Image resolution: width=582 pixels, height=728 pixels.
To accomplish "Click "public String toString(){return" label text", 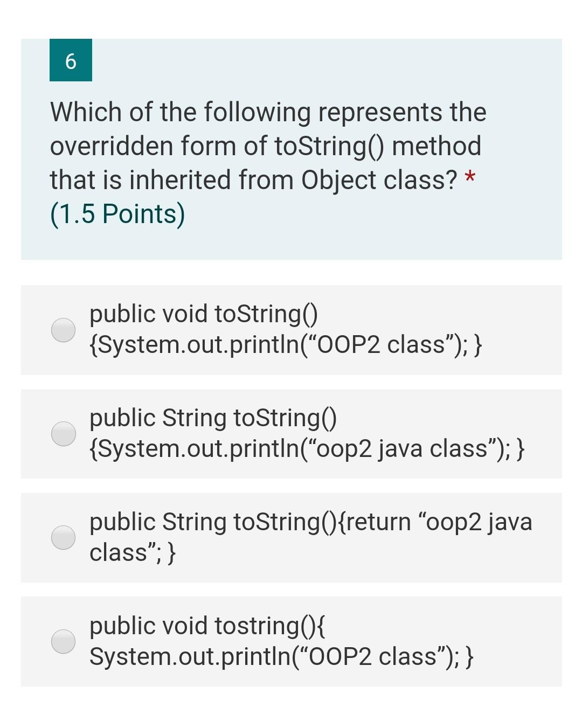I will tap(250, 522).
